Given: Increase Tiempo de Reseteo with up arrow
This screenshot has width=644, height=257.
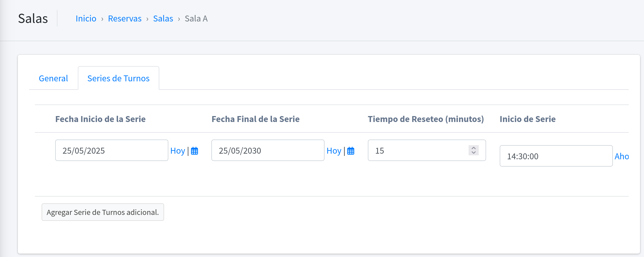Looking at the screenshot, I should (x=474, y=148).
